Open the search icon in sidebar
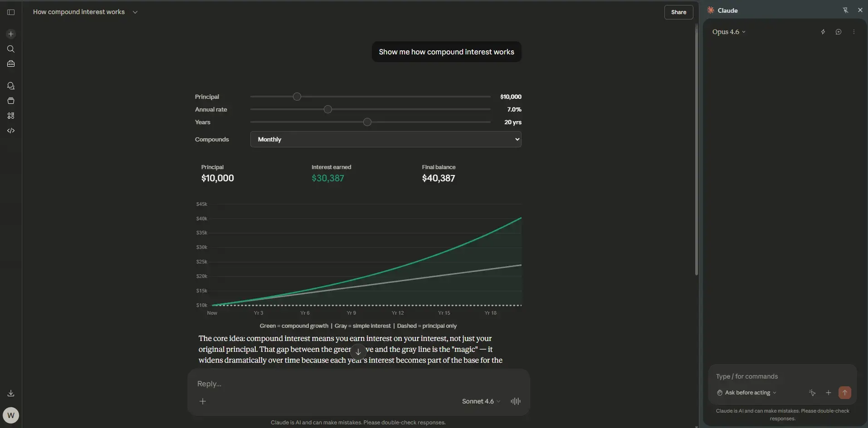This screenshot has width=868, height=428. click(x=11, y=49)
